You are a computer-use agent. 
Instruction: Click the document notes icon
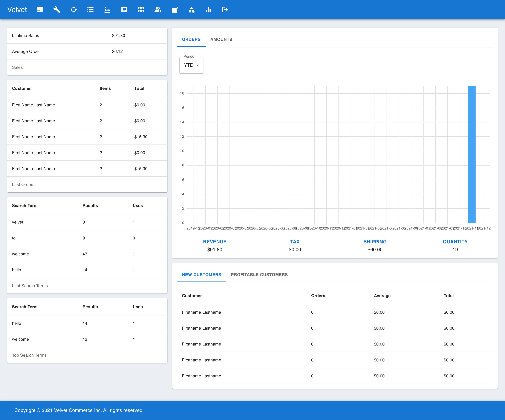[x=124, y=10]
